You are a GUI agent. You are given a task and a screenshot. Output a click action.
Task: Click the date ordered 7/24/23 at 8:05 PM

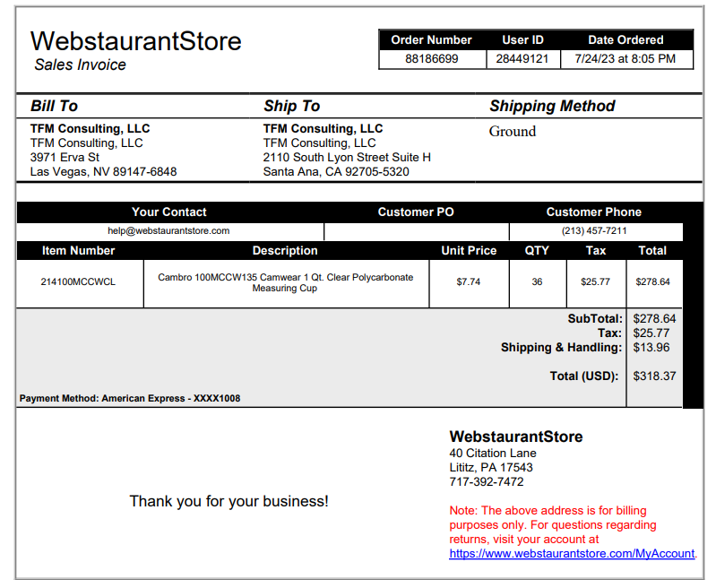[x=625, y=59]
